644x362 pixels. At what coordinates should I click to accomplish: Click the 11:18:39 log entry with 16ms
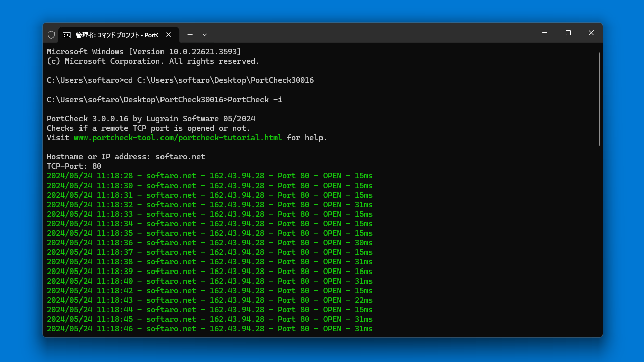(x=210, y=271)
